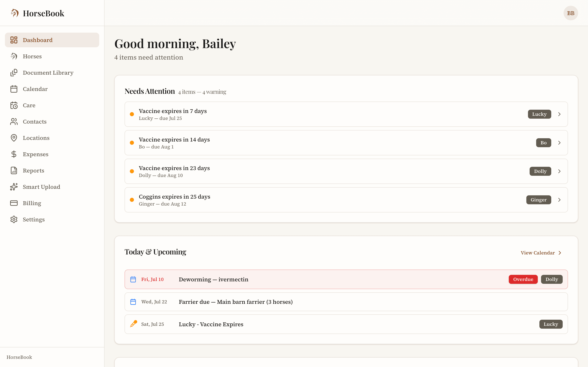The width and height of the screenshot is (588, 367).
Task: Open Settings gear icon
Action: (x=14, y=219)
